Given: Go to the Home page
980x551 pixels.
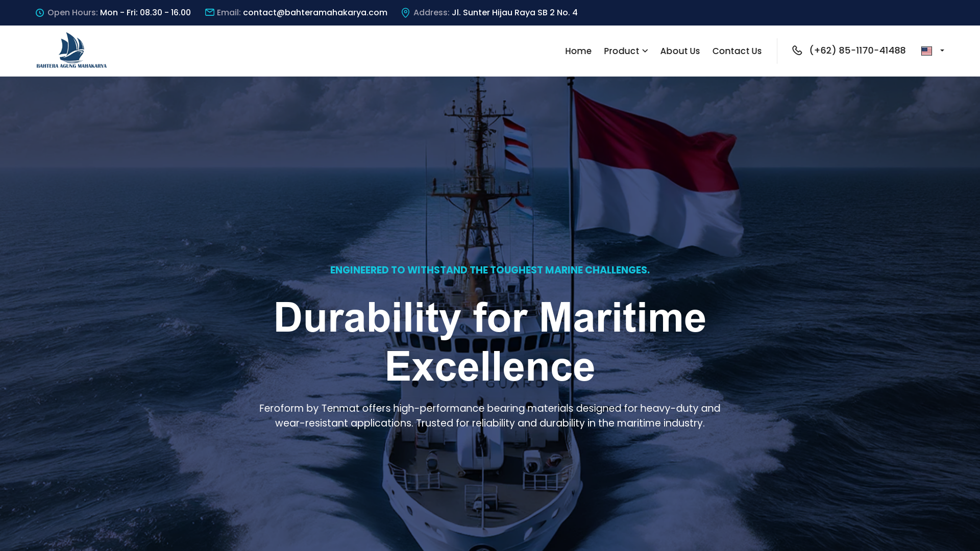Looking at the screenshot, I should click(578, 51).
